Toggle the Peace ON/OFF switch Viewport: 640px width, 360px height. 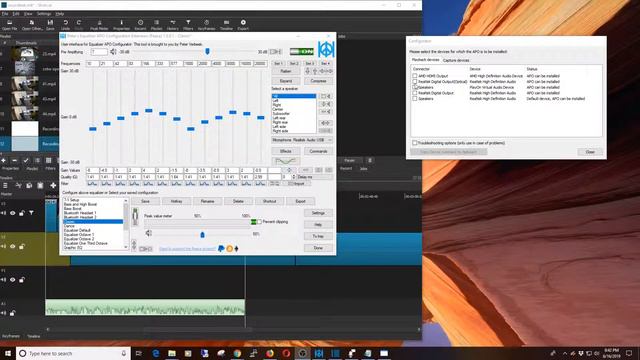(x=301, y=51)
